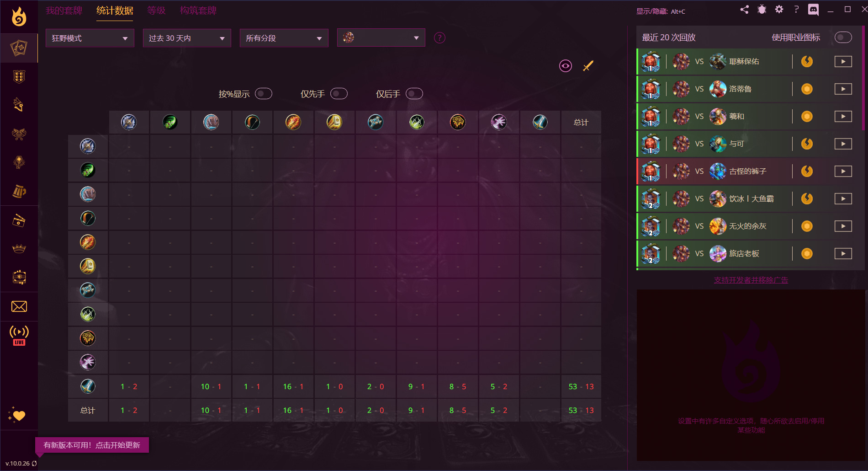Select the 饮冰丨大鱼霸 replay row
The width and height of the screenshot is (868, 471).
[749, 198]
